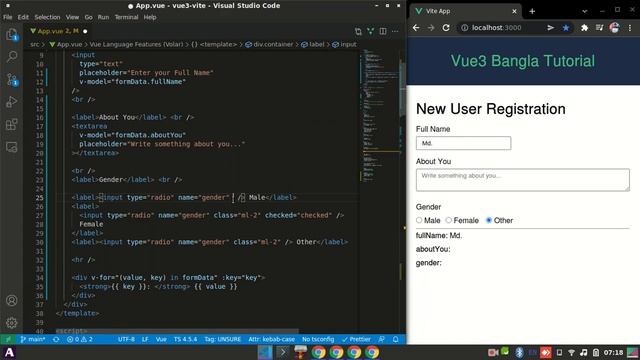
Task: Click the share page icon in address bar
Action: click(x=551, y=28)
